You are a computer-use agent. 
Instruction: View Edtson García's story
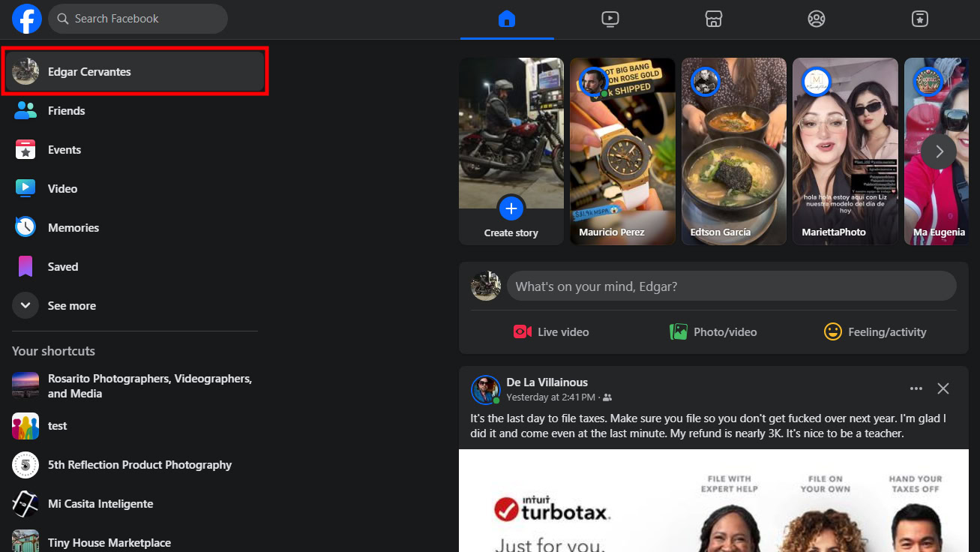734,151
